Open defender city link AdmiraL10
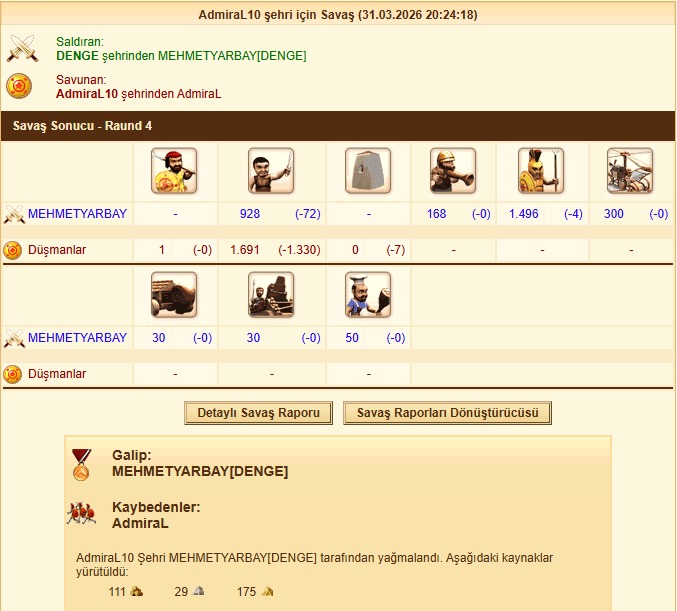The height and width of the screenshot is (611, 677). click(x=87, y=94)
